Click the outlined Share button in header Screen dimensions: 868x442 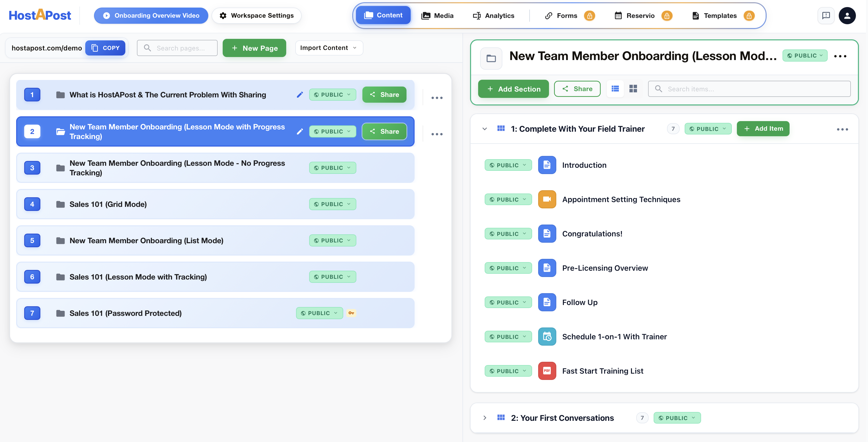point(577,89)
